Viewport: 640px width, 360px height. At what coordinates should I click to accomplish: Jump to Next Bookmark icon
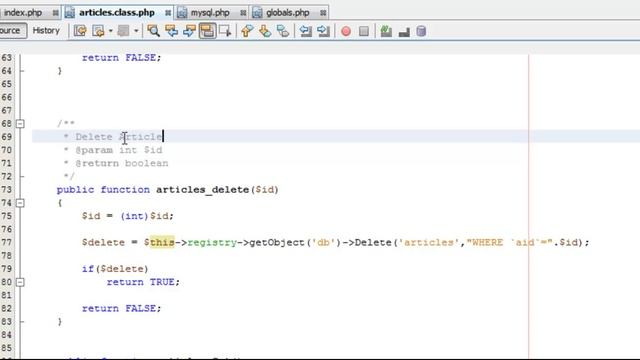pos(265,31)
